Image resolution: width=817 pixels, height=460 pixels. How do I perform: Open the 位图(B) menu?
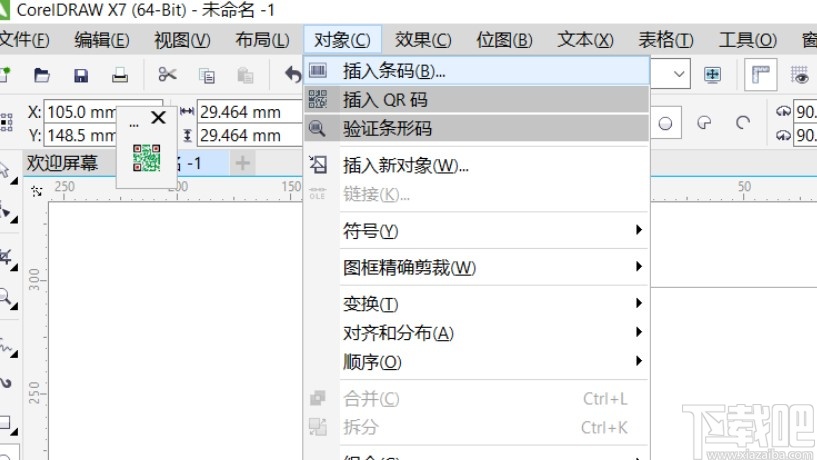504,40
